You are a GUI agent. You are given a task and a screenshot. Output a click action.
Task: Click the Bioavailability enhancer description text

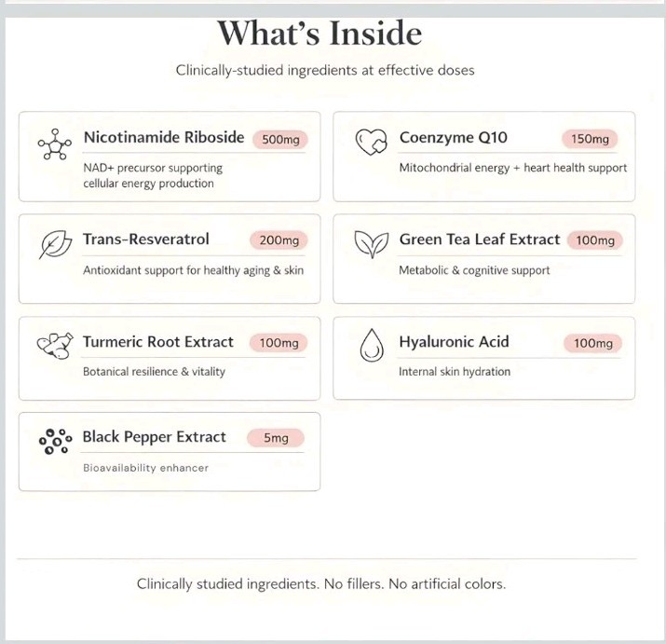[145, 468]
